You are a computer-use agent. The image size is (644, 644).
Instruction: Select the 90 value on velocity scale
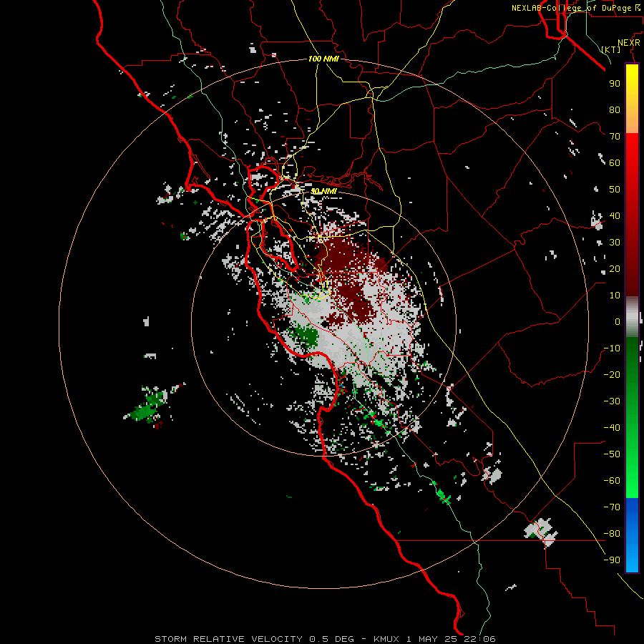click(615, 84)
